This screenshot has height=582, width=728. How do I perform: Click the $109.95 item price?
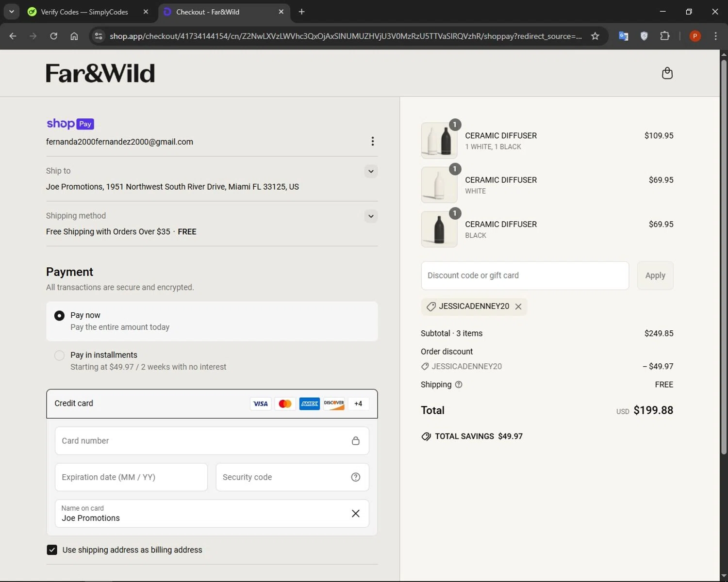coord(659,136)
